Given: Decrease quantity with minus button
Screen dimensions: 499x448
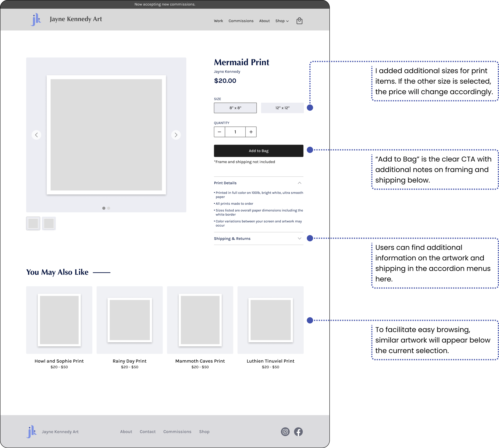Looking at the screenshot, I should (219, 132).
